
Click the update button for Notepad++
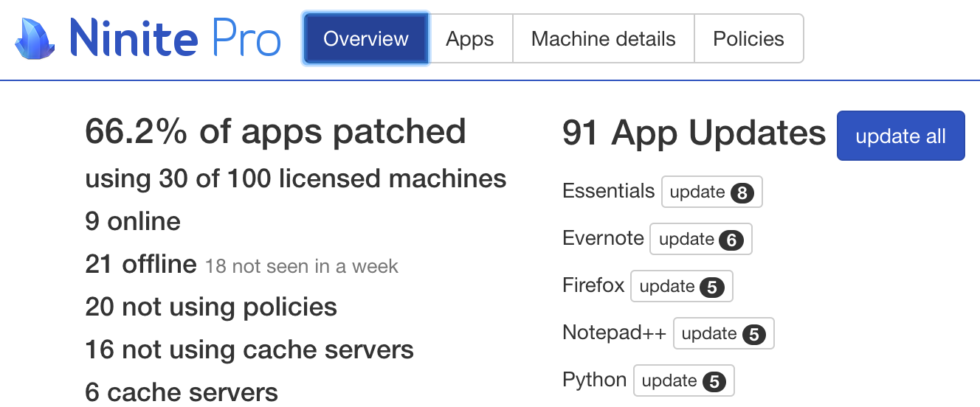[723, 334]
